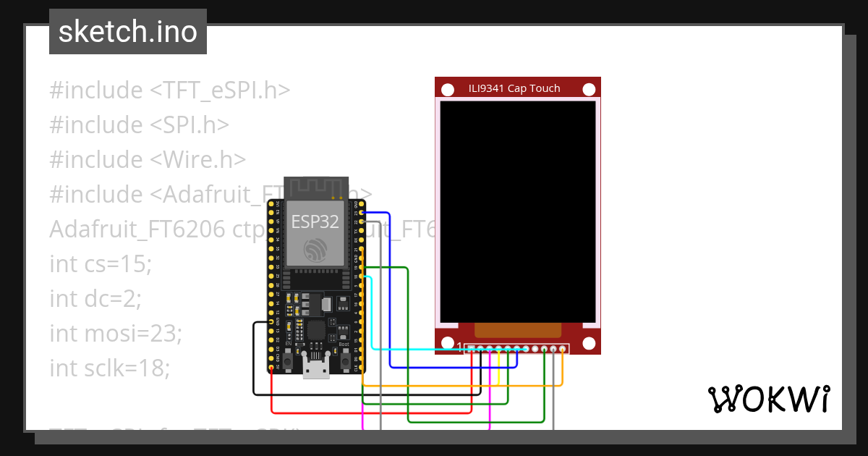Switch to the sketch.ino tab
868x456 pixels.
127,31
